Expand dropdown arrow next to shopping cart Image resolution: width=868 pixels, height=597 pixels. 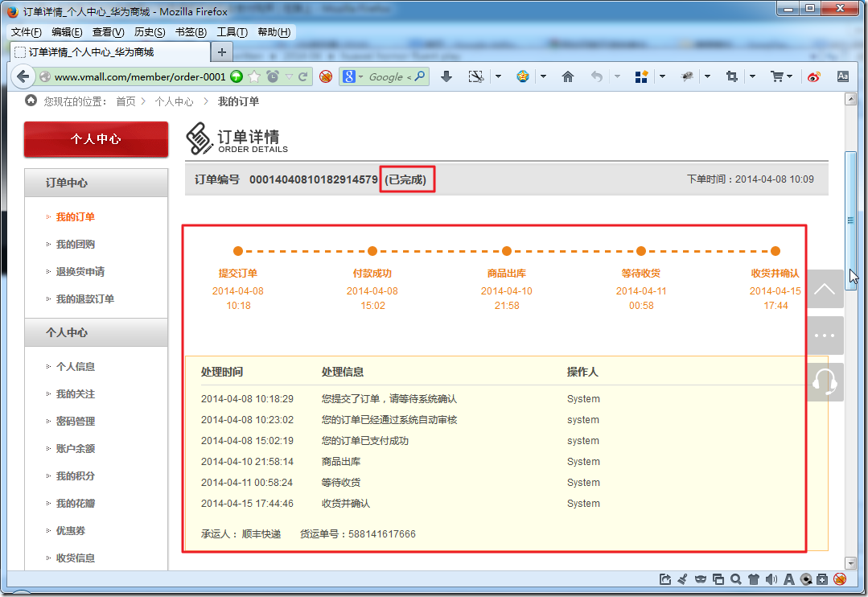(790, 76)
